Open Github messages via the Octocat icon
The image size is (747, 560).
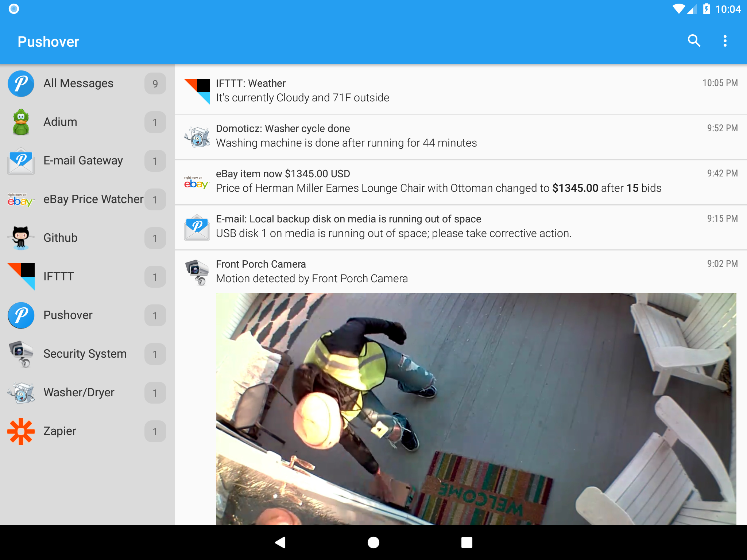point(21,238)
